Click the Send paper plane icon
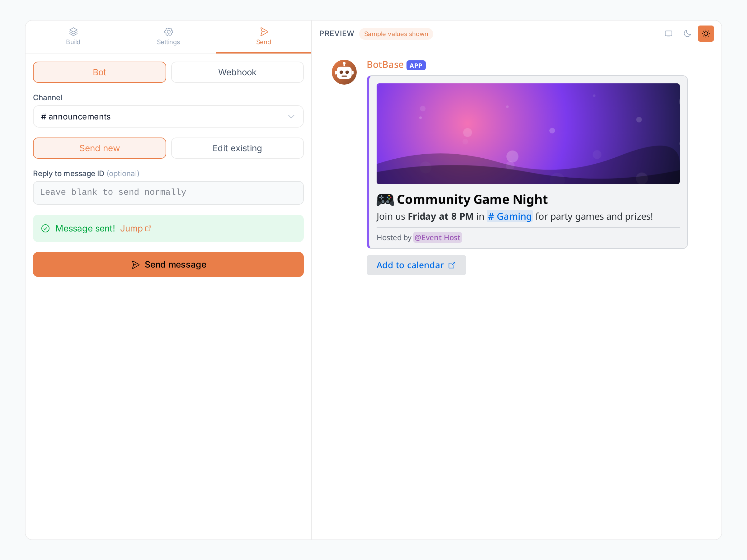The height and width of the screenshot is (560, 747). [264, 32]
